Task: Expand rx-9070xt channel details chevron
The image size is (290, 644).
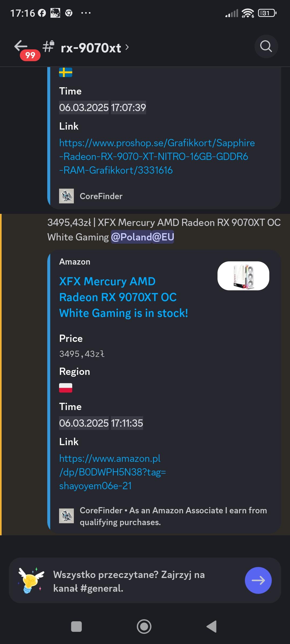Action: click(127, 47)
